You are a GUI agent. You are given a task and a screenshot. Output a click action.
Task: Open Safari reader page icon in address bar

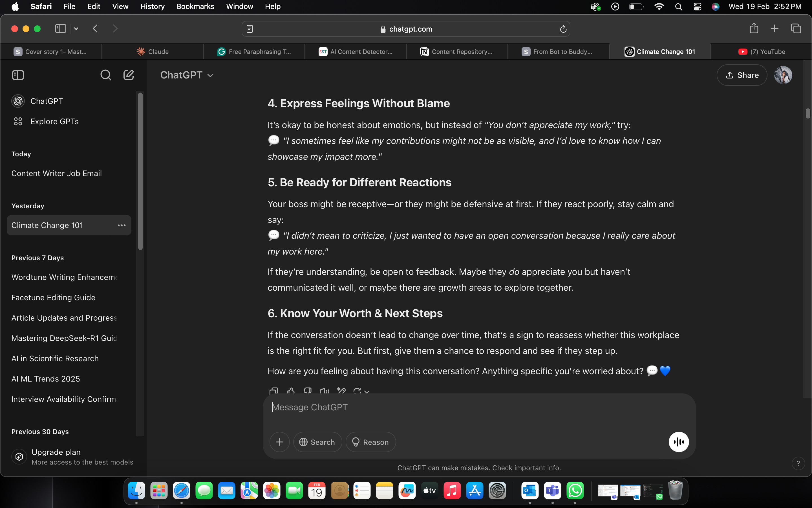coord(250,29)
